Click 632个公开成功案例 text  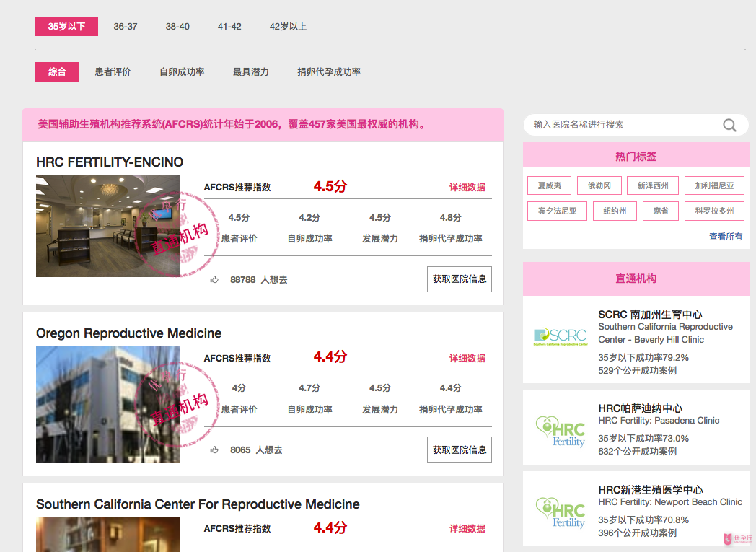pos(638,452)
